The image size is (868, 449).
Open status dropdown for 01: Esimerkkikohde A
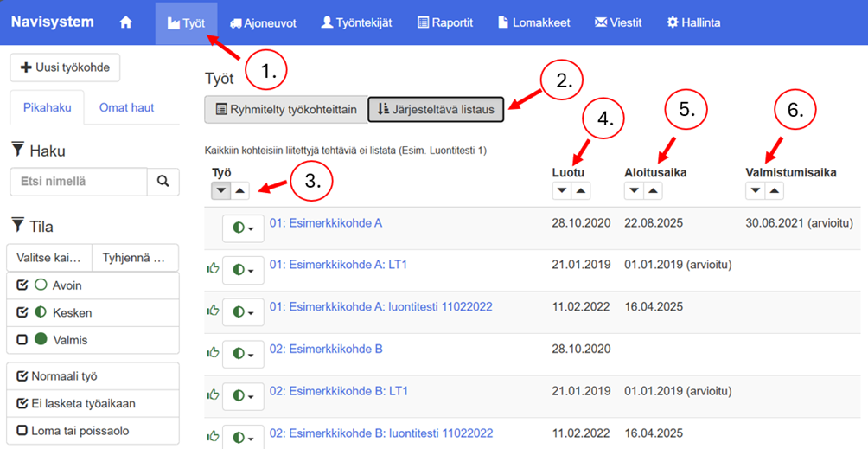pyautogui.click(x=243, y=228)
